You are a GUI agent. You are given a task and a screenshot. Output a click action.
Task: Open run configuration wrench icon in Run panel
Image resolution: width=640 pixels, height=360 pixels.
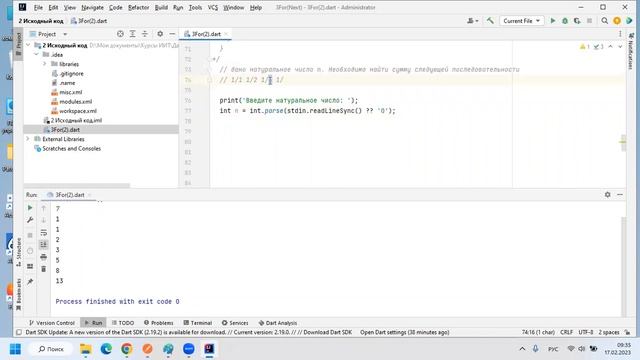point(30,220)
